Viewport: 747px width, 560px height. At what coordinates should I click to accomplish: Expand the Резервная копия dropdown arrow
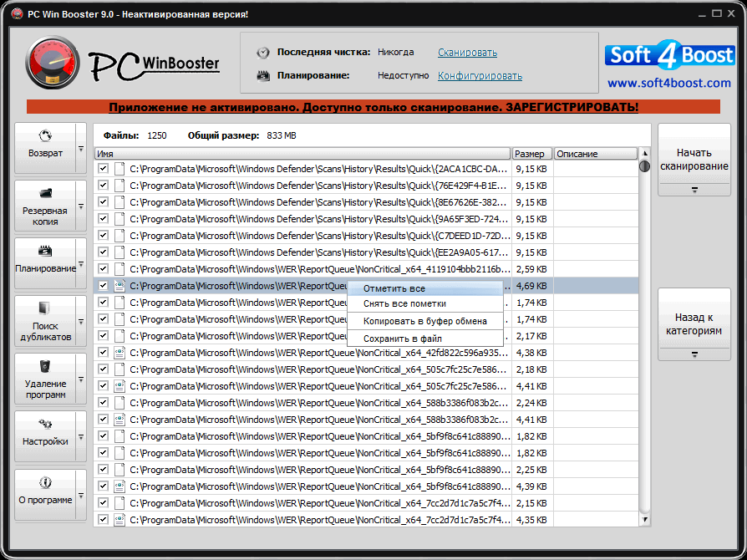(x=81, y=206)
